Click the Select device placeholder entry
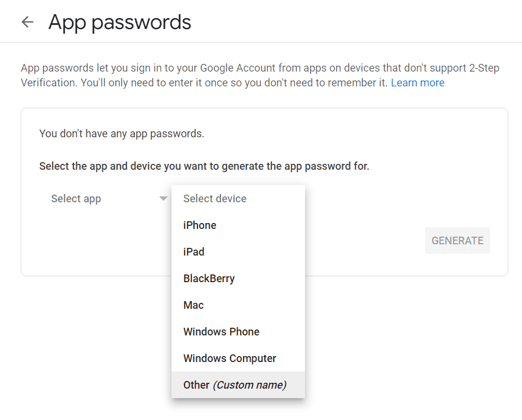This screenshot has width=522, height=420. click(214, 198)
